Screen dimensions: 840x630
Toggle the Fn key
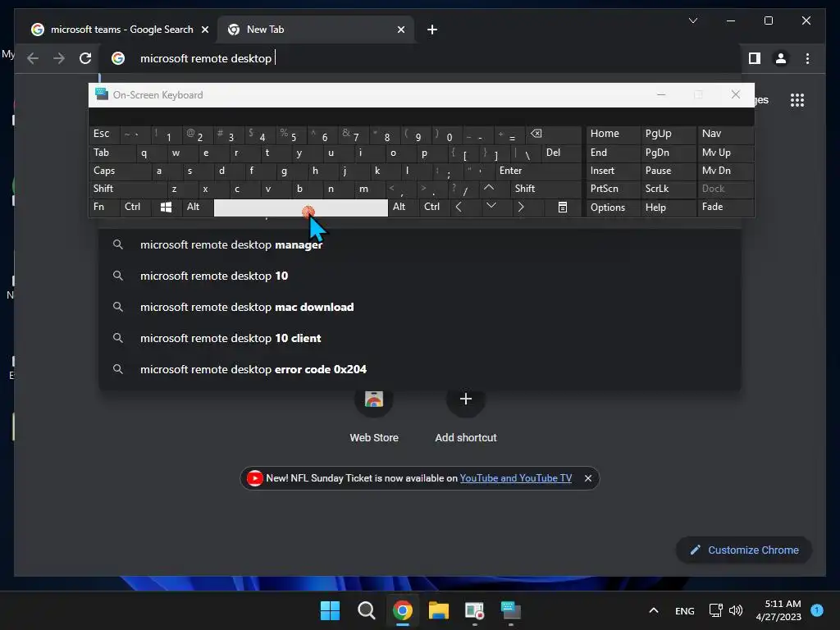104,208
